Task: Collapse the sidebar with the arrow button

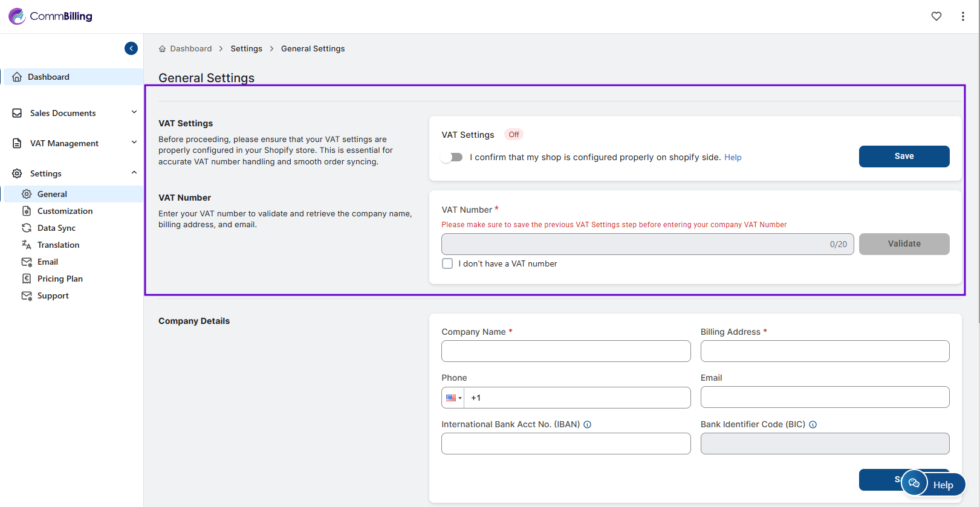Action: (131, 48)
